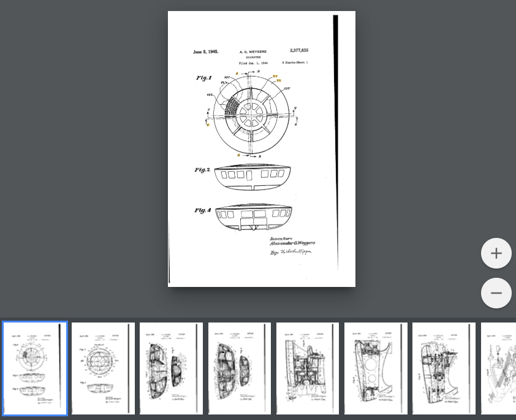Click the Fig.2 label
516x420 pixels.
(x=202, y=170)
